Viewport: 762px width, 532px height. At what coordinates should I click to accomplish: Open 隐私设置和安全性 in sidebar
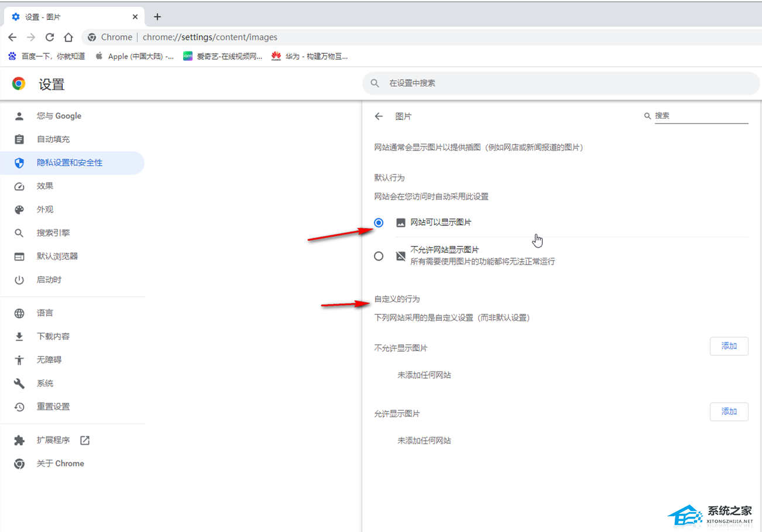70,163
